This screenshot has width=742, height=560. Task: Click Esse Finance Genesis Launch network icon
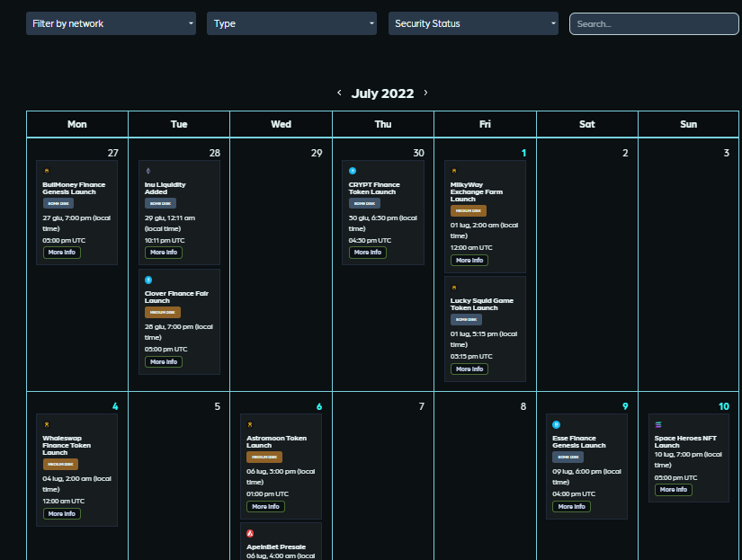557,425
